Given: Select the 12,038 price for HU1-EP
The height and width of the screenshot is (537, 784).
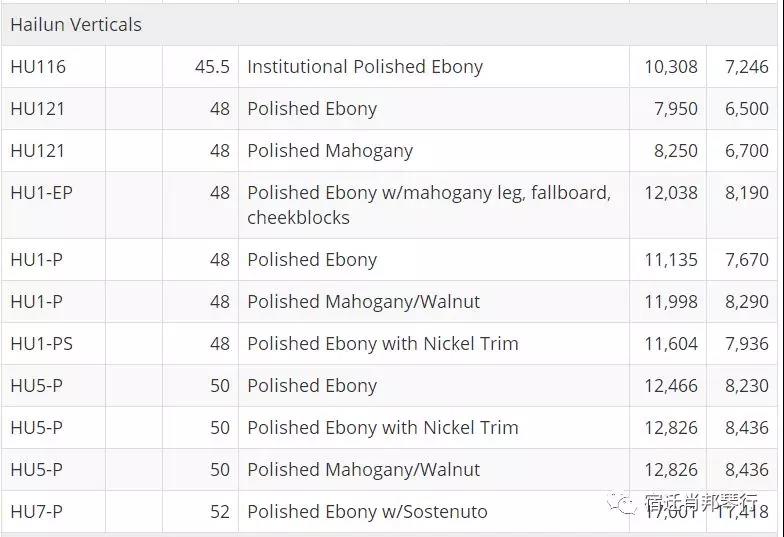Looking at the screenshot, I should click(x=670, y=192).
